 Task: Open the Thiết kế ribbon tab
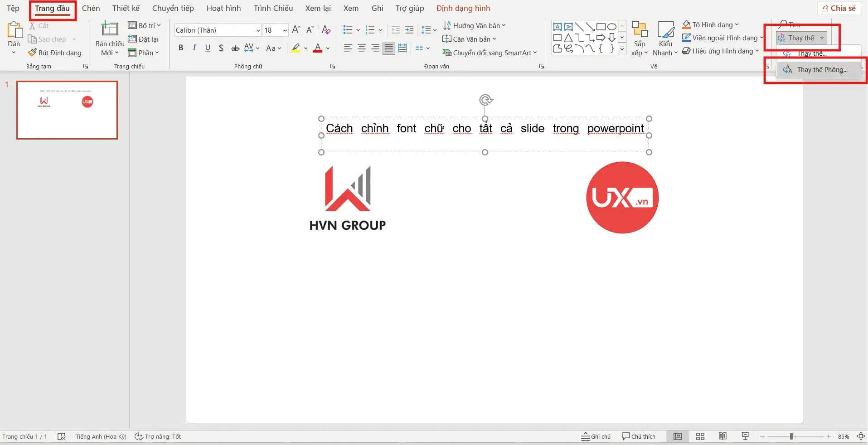click(x=126, y=8)
